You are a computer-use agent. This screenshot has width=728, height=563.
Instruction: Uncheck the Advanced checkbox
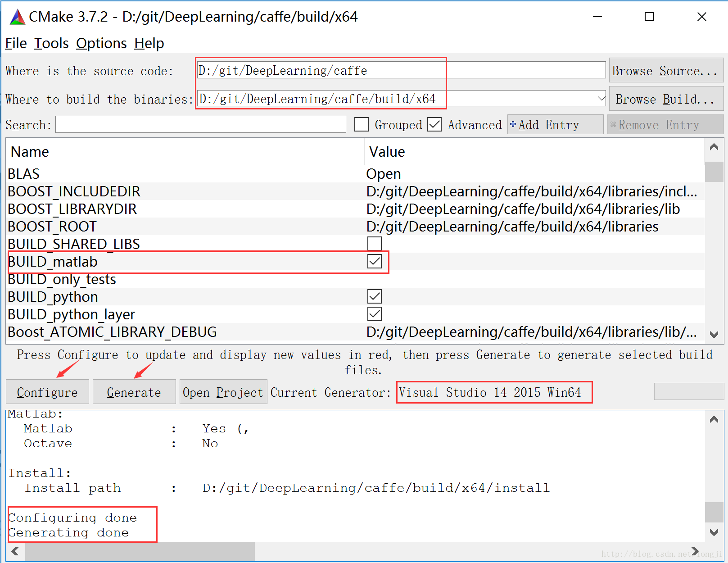click(434, 125)
